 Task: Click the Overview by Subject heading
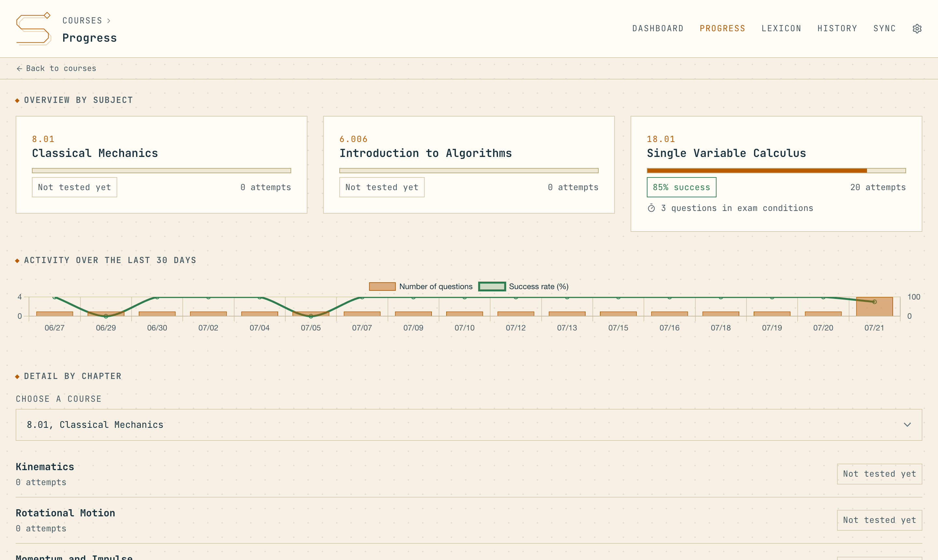tap(78, 100)
